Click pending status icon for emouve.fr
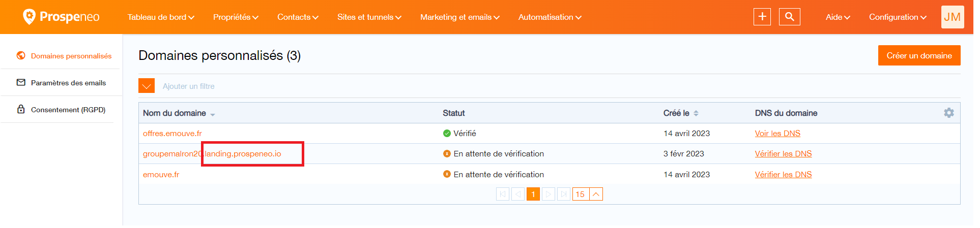This screenshot has height=228, width=980. click(x=447, y=174)
